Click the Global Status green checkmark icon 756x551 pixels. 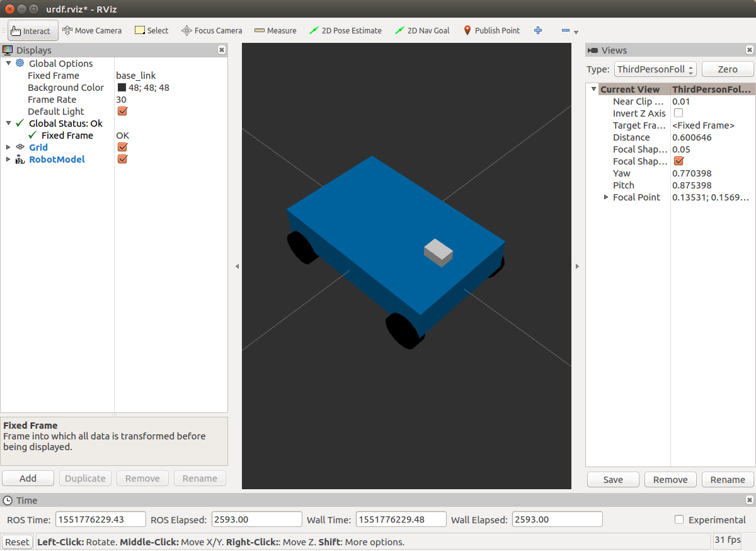pyautogui.click(x=20, y=123)
